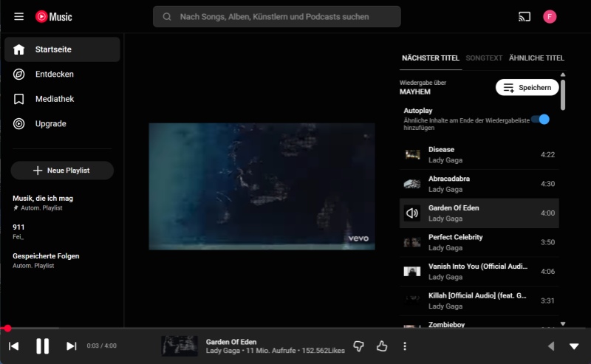Play Killah feat. G... from the queue
Screen dimensions: 591x364
click(479, 301)
